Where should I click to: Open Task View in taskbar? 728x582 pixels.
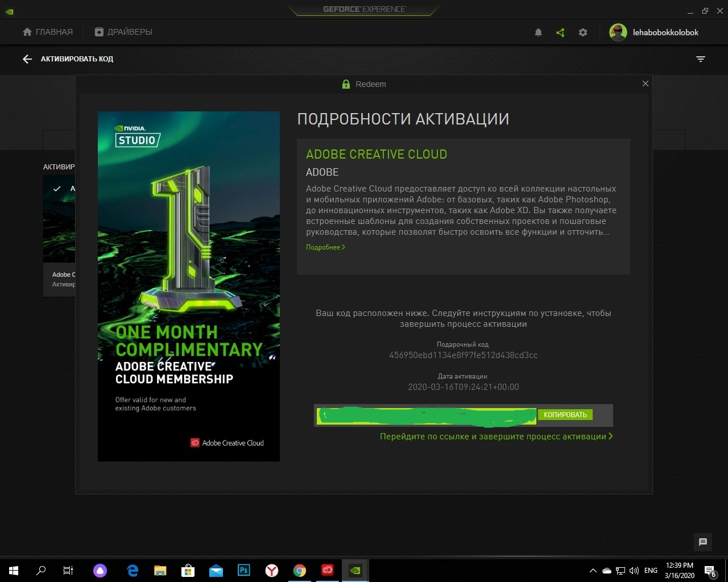point(68,571)
